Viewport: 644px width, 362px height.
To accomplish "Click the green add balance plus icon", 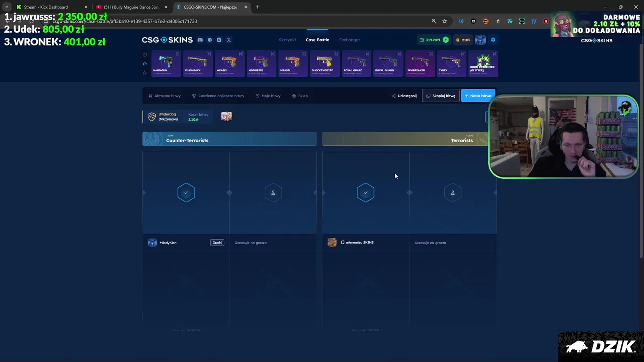I will [445, 40].
